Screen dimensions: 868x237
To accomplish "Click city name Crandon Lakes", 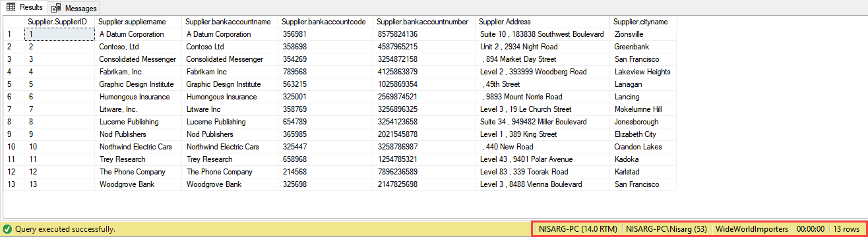I will coord(643,147).
